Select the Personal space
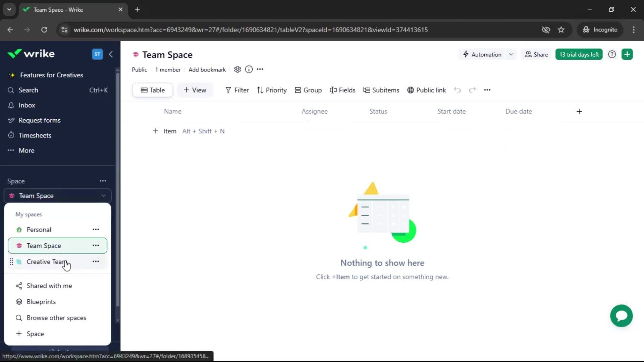The height and width of the screenshot is (362, 644). 39,230
